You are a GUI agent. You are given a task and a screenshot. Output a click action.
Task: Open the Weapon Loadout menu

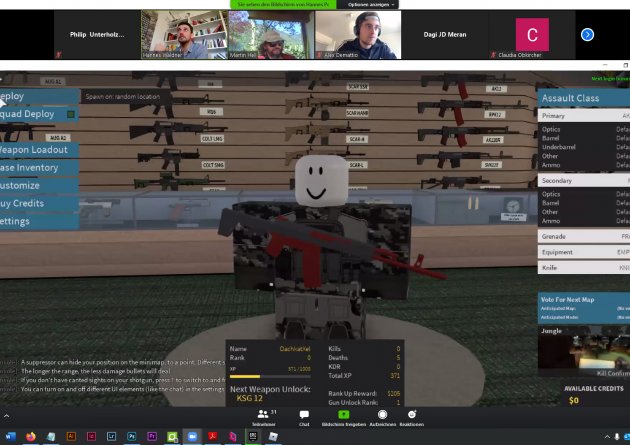(x=39, y=150)
